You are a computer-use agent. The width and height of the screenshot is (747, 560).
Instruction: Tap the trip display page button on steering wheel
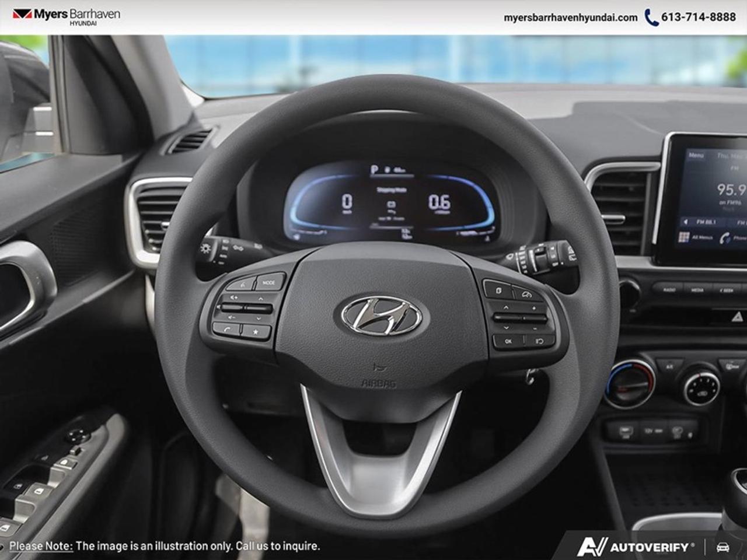(498, 290)
